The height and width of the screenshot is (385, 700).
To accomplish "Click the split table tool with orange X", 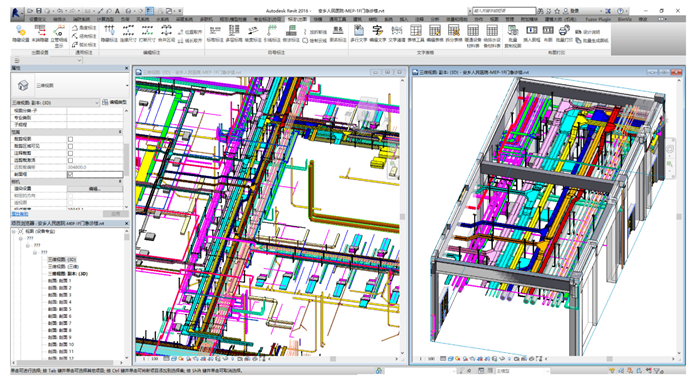I will click(454, 31).
